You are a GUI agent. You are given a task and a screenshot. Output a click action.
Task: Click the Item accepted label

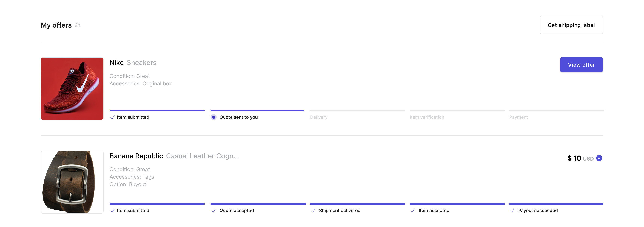click(434, 211)
